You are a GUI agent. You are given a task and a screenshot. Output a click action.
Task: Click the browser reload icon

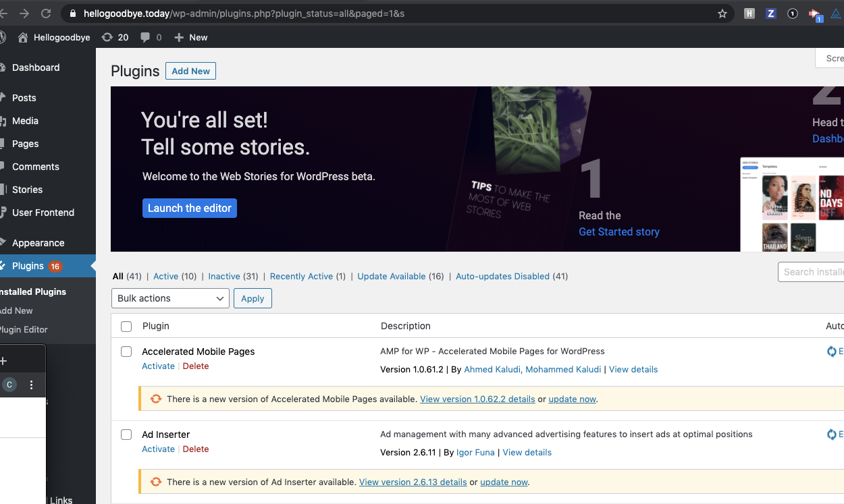(45, 12)
